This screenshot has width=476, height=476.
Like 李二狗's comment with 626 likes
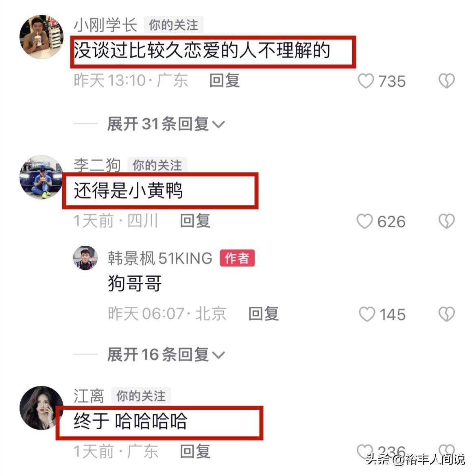tap(365, 221)
